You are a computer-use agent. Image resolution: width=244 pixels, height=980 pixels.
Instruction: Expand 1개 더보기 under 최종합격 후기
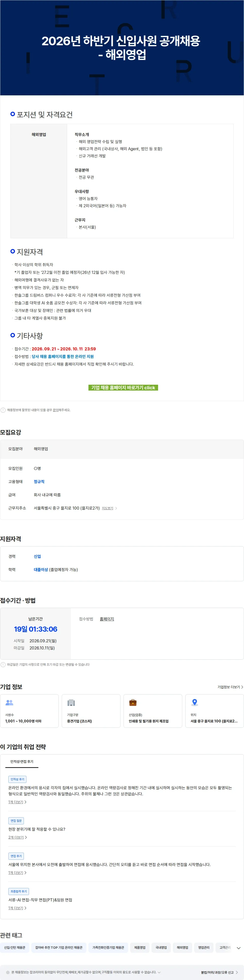click(17, 908)
